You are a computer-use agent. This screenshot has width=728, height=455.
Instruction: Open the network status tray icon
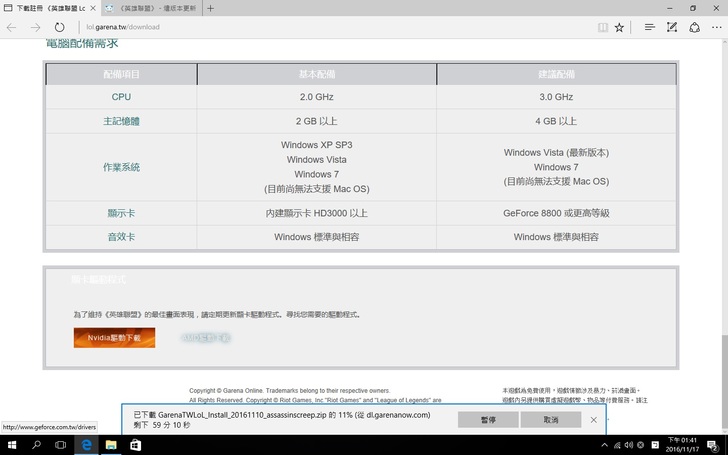[x=617, y=445]
